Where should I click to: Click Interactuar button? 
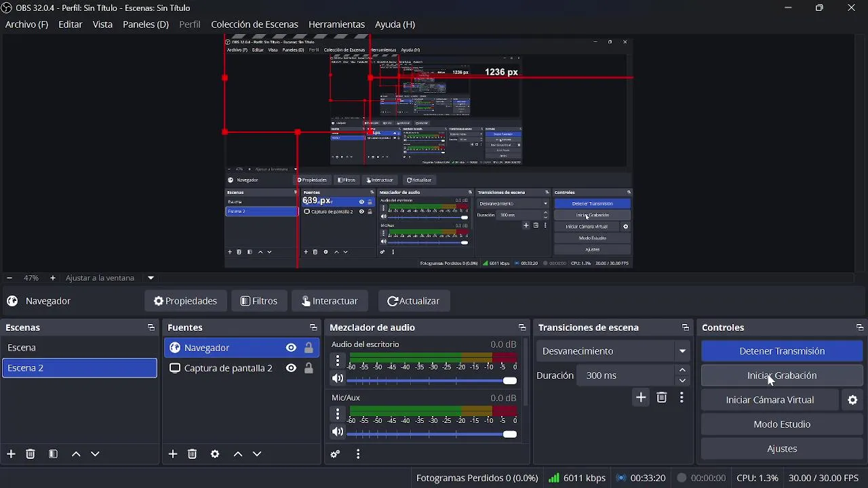[x=330, y=301]
